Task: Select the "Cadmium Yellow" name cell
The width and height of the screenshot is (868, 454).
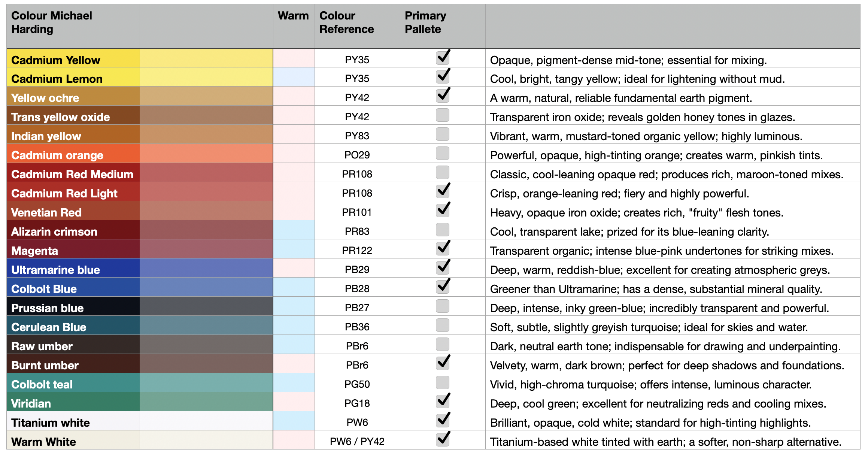Action: click(x=73, y=58)
